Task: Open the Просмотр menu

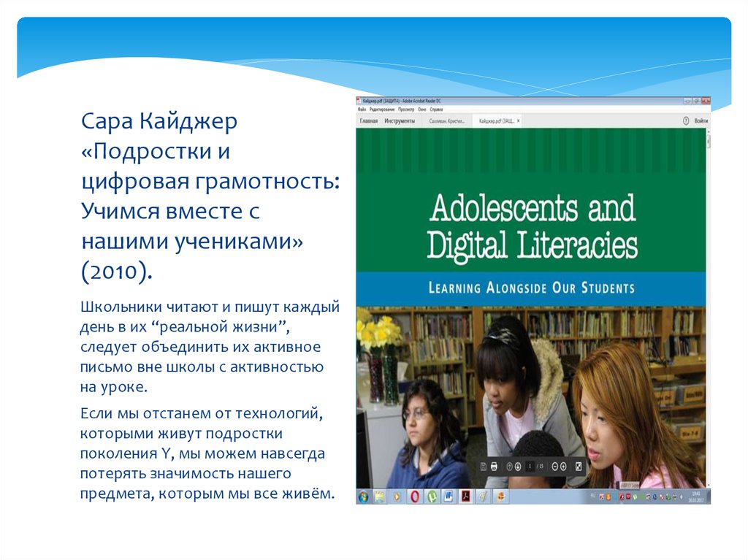Action: click(x=406, y=108)
